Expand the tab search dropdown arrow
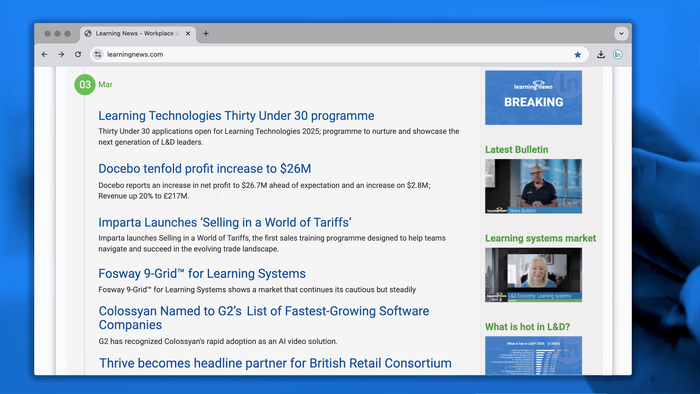This screenshot has width=700, height=394. coord(621,33)
